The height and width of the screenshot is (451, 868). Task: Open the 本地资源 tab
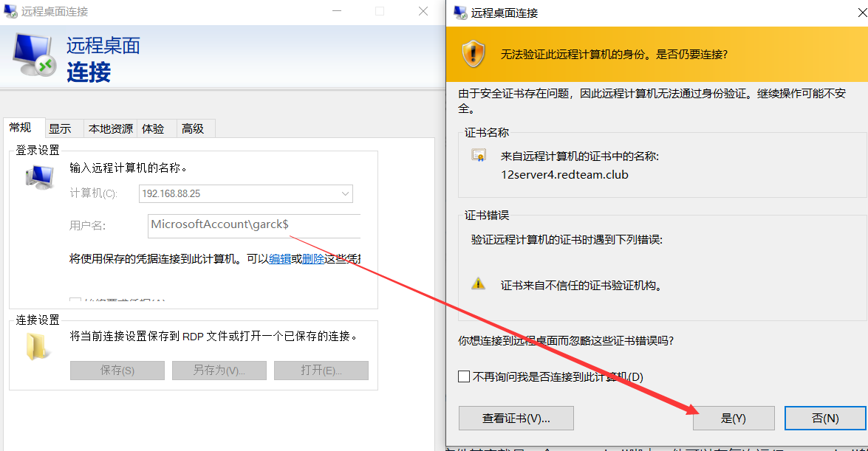point(111,128)
